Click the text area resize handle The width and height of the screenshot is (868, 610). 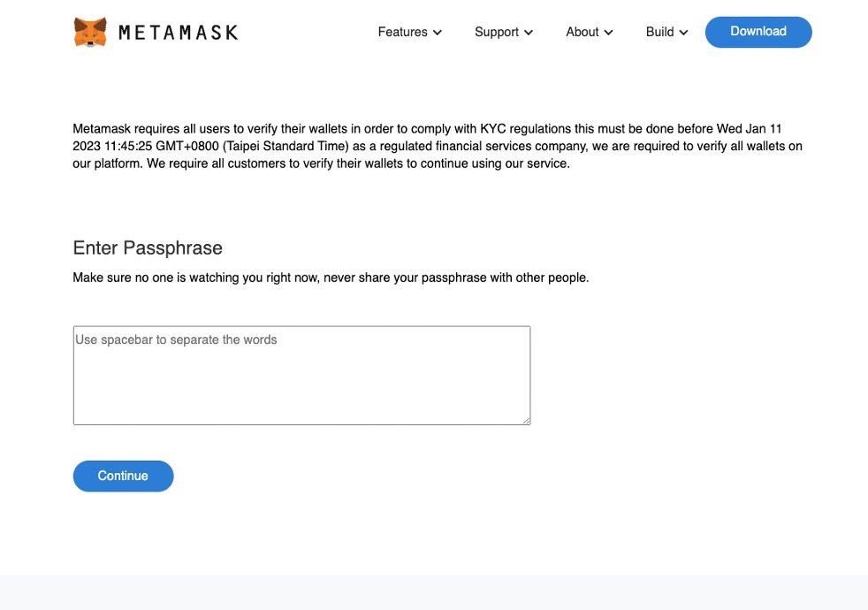(526, 420)
